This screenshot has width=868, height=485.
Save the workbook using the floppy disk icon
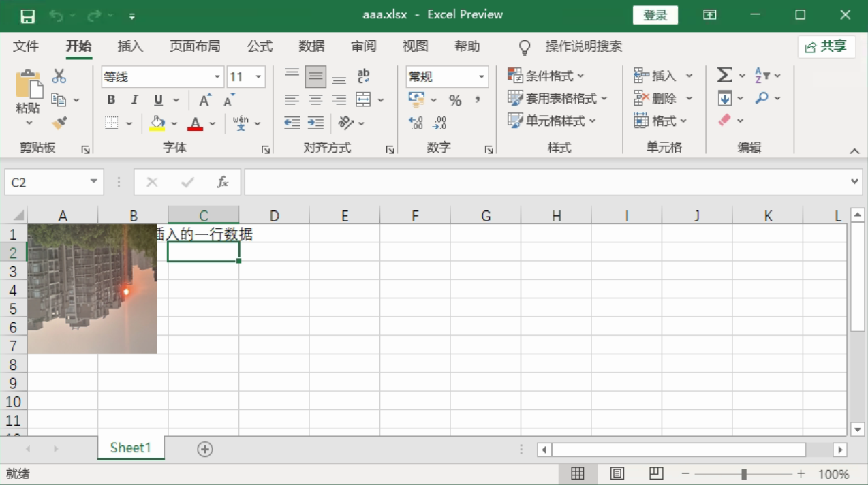point(27,16)
